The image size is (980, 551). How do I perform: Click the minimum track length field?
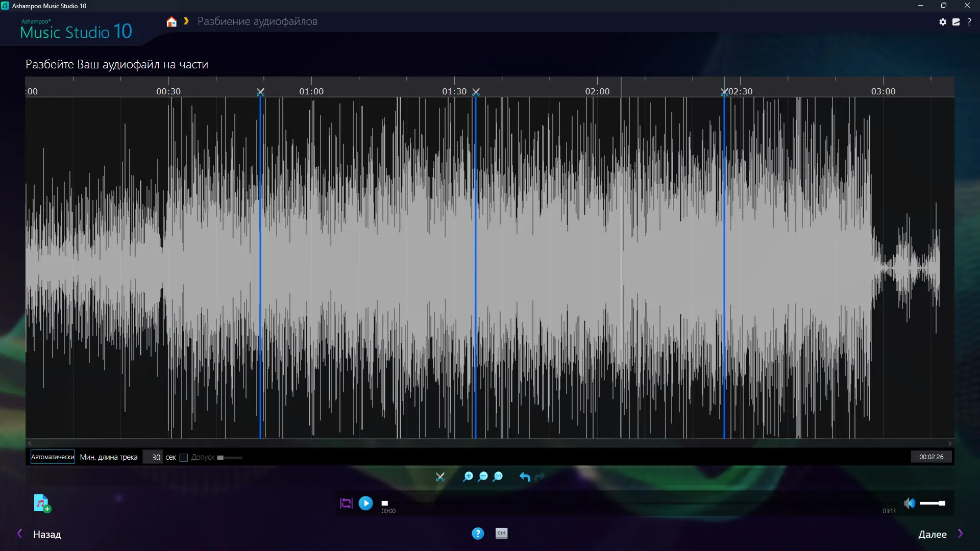[x=153, y=457]
